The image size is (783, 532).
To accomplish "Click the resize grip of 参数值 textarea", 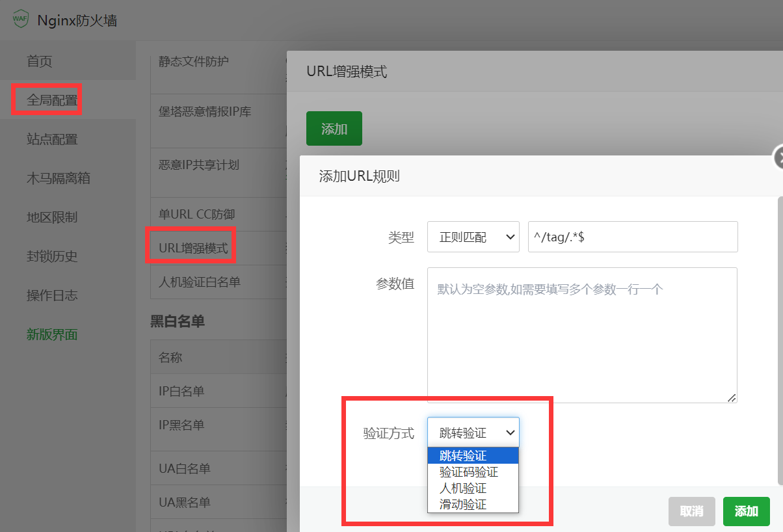I will (732, 397).
